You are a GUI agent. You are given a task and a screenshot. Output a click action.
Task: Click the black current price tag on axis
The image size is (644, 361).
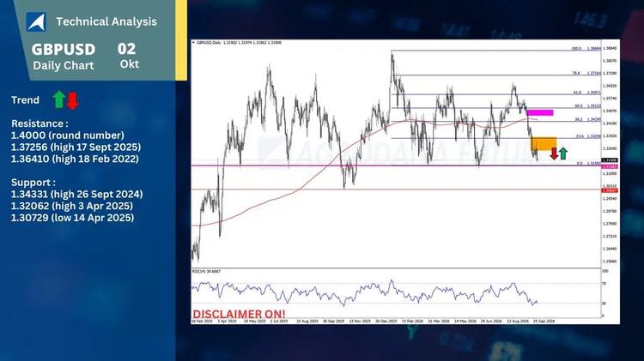(610, 160)
